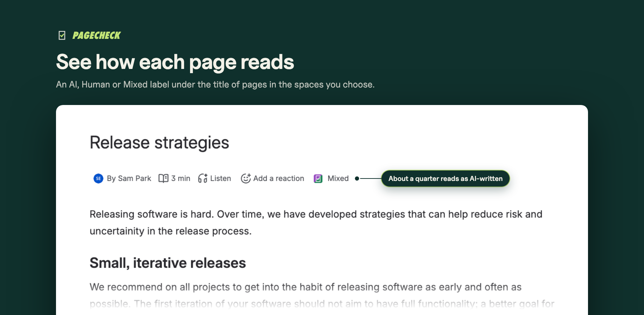Choose Add a reaction
This screenshot has height=315, width=644.
pos(279,178)
